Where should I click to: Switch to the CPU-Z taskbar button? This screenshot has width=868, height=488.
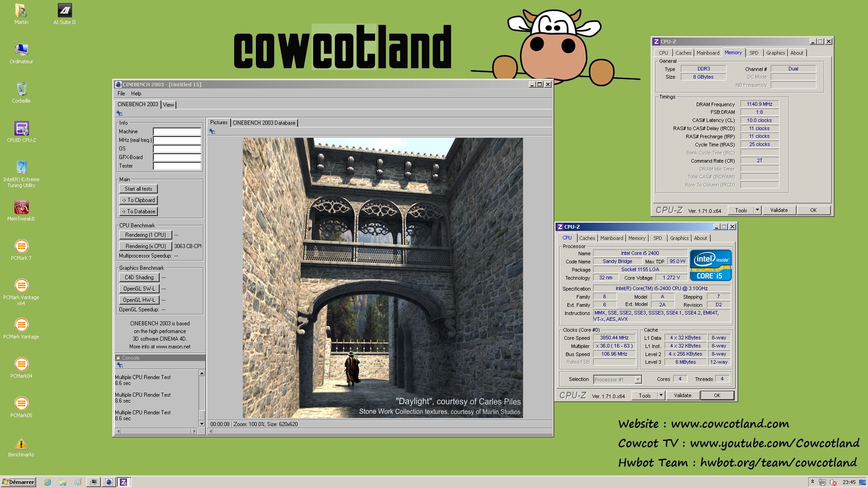pos(123,482)
